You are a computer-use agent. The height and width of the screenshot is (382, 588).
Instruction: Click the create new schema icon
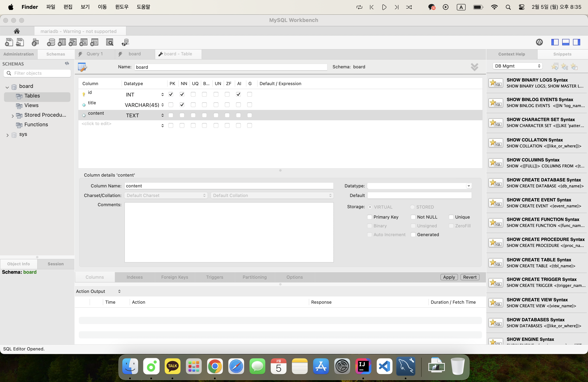[51, 42]
